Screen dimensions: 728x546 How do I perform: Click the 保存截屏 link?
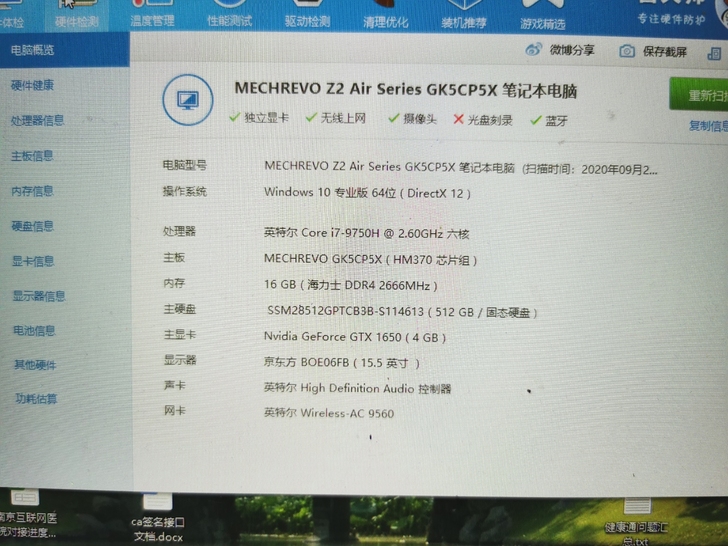[x=665, y=52]
